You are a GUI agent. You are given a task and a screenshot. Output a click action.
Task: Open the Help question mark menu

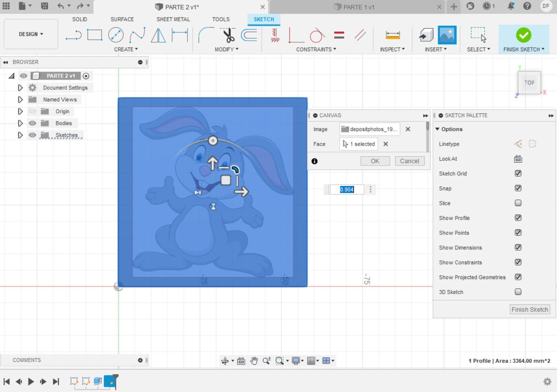(527, 6)
